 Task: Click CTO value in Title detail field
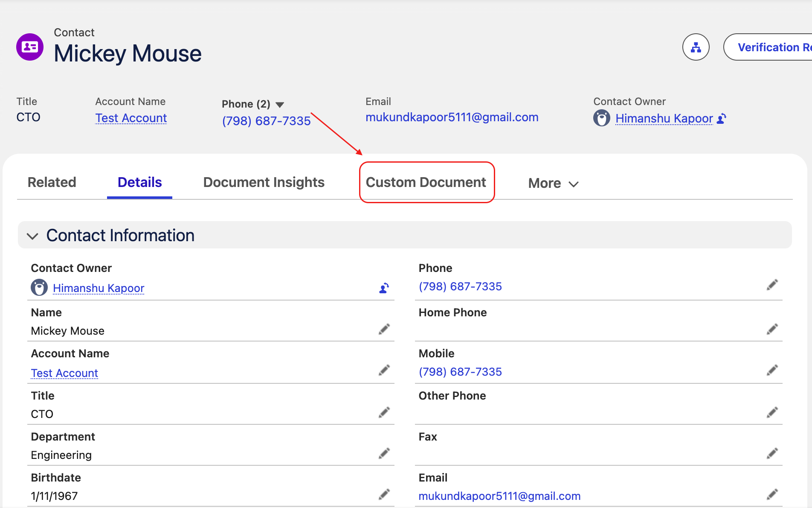click(x=42, y=414)
